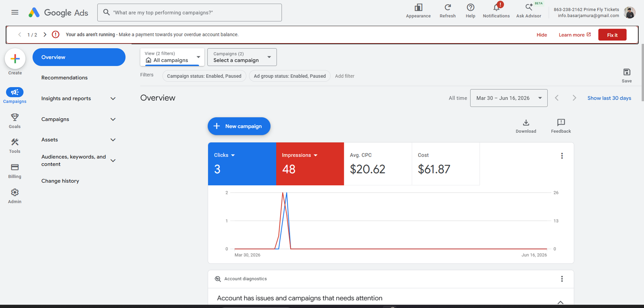Click the Fix it button
The image size is (644, 308).
[x=612, y=35]
